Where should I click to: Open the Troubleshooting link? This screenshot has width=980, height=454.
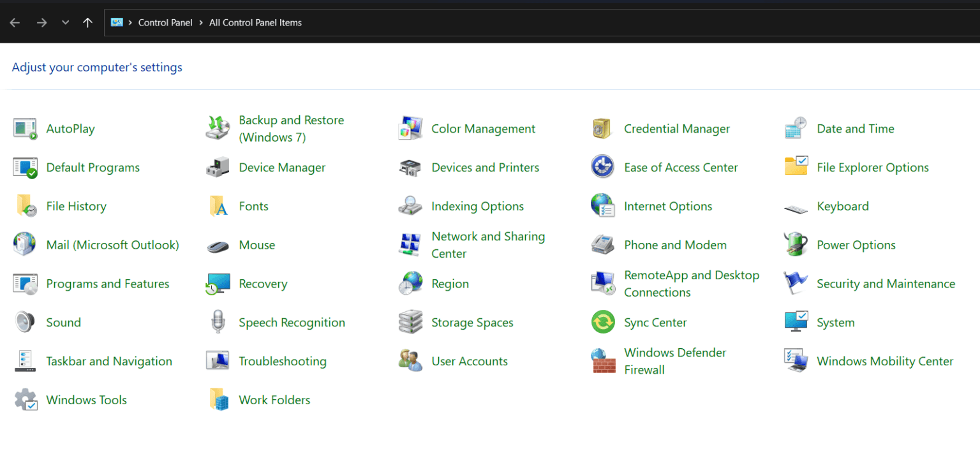283,362
